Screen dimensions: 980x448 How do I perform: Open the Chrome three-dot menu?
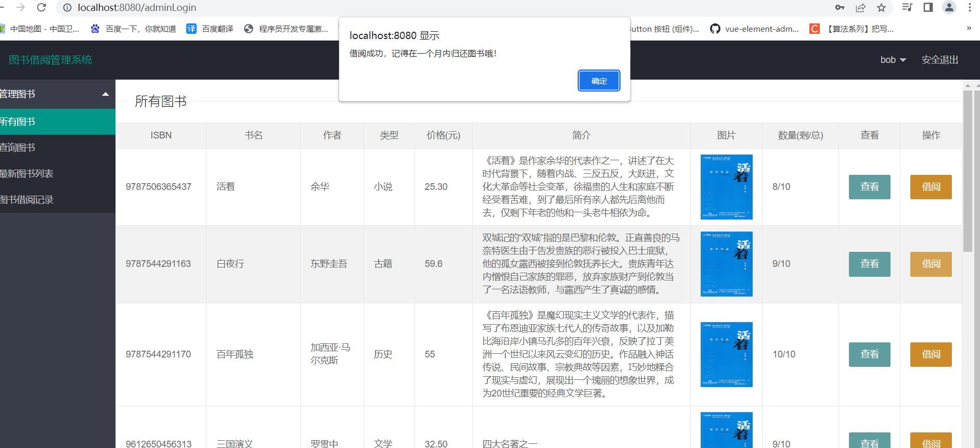pyautogui.click(x=970, y=7)
